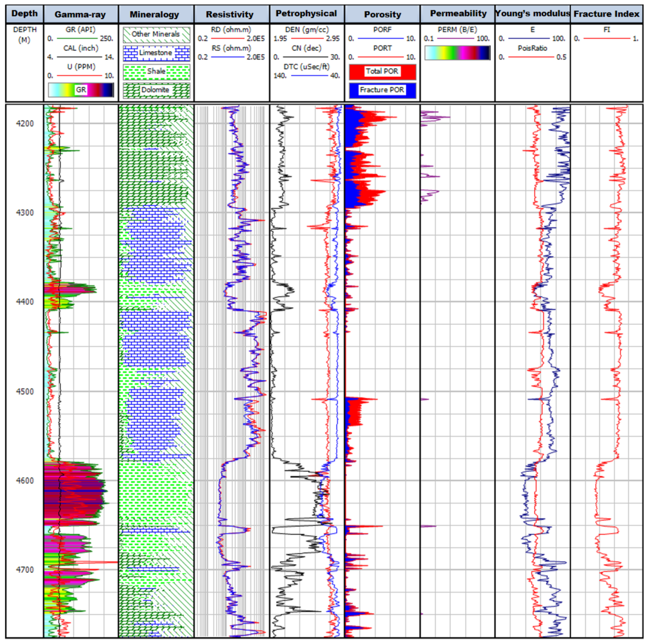Click the 4300 depth label
The image size is (649, 644).
25,213
